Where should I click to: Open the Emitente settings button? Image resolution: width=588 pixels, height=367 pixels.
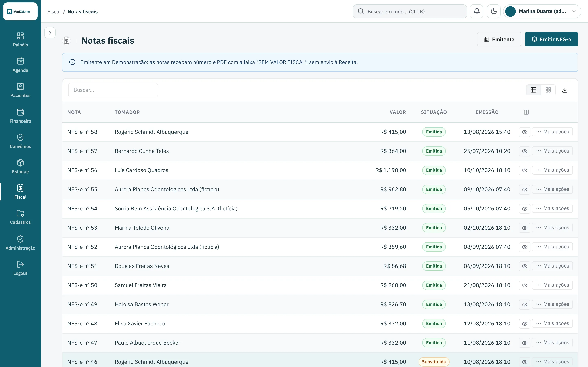click(x=499, y=39)
